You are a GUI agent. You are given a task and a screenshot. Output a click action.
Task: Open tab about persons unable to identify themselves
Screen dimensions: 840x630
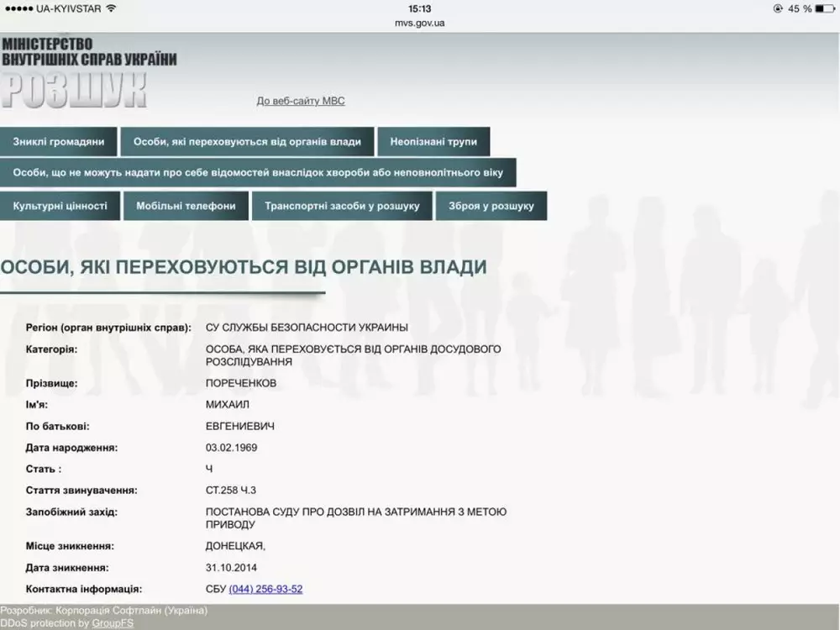coord(258,173)
